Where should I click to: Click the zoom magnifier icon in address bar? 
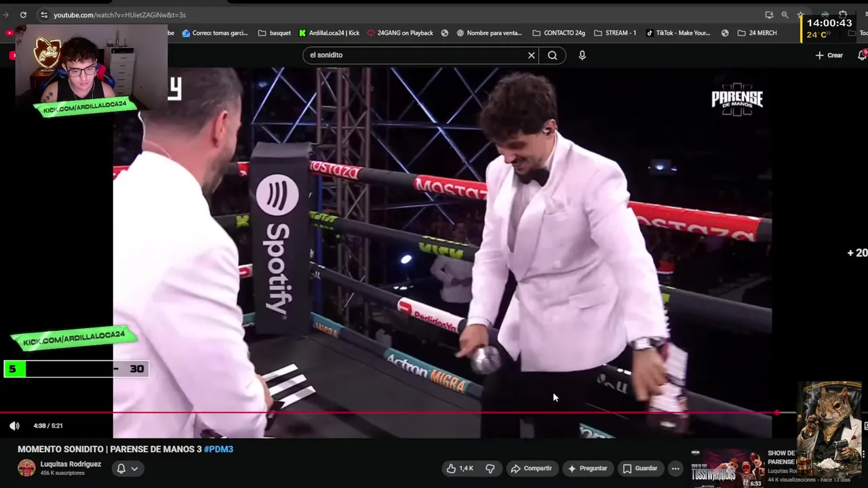point(785,15)
